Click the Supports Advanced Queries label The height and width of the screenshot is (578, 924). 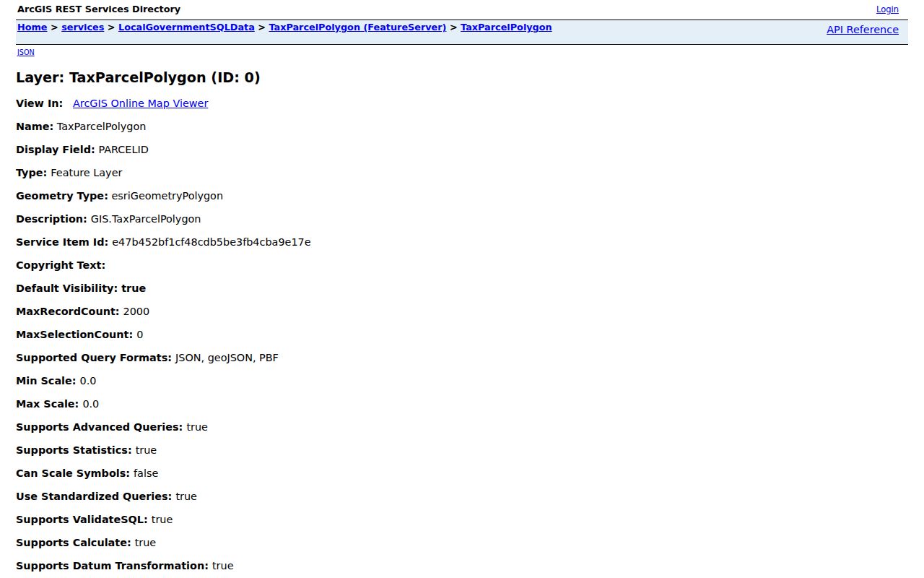100,427
